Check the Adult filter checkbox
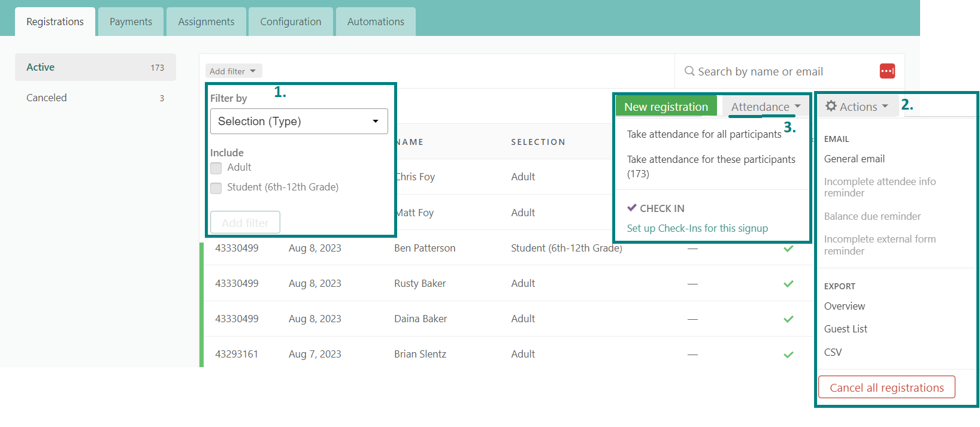Viewport: 980px width, 427px height. pyautogui.click(x=216, y=168)
